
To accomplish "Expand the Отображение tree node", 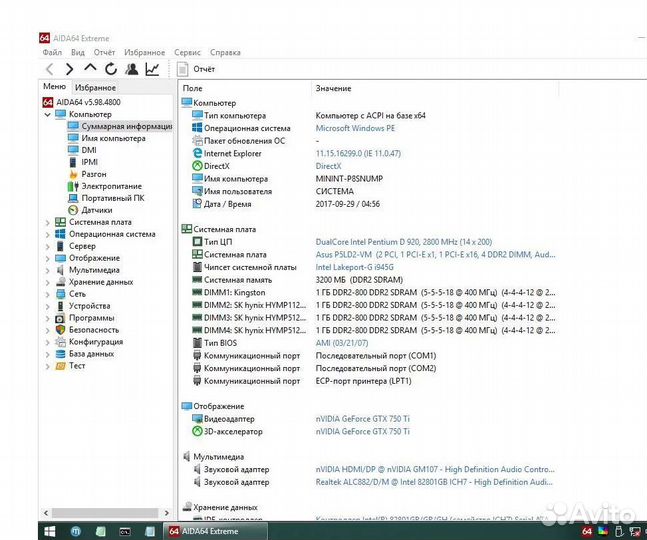I will [47, 258].
